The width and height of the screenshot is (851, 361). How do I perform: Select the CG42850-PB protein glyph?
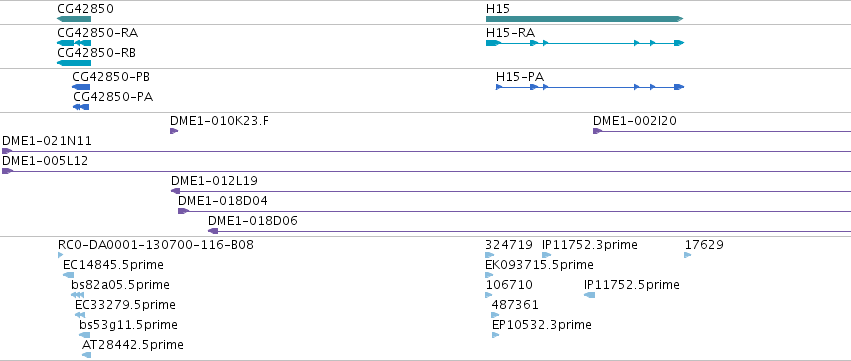coord(81,87)
